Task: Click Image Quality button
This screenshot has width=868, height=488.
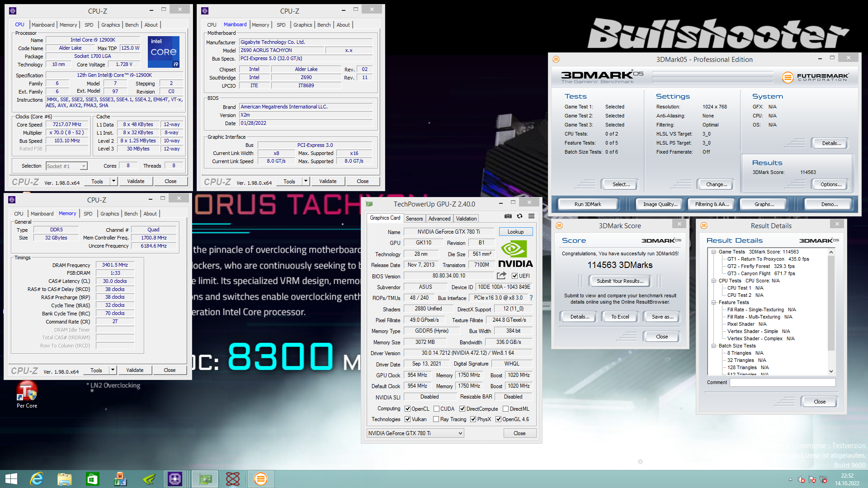Action: (x=660, y=204)
